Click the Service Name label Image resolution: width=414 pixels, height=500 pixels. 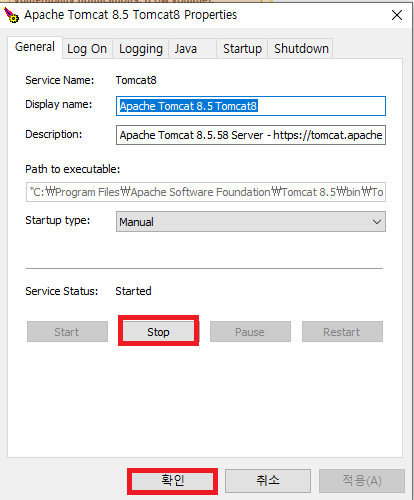coord(60,80)
